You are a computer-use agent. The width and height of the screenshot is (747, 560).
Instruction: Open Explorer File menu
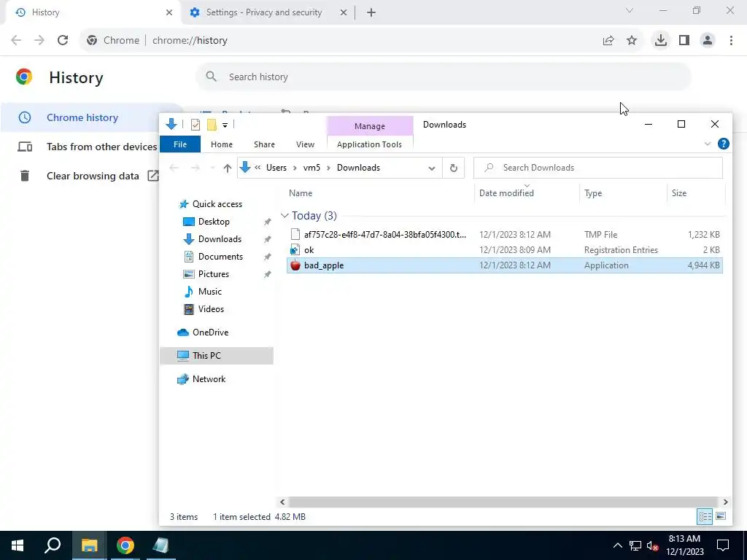coord(180,144)
